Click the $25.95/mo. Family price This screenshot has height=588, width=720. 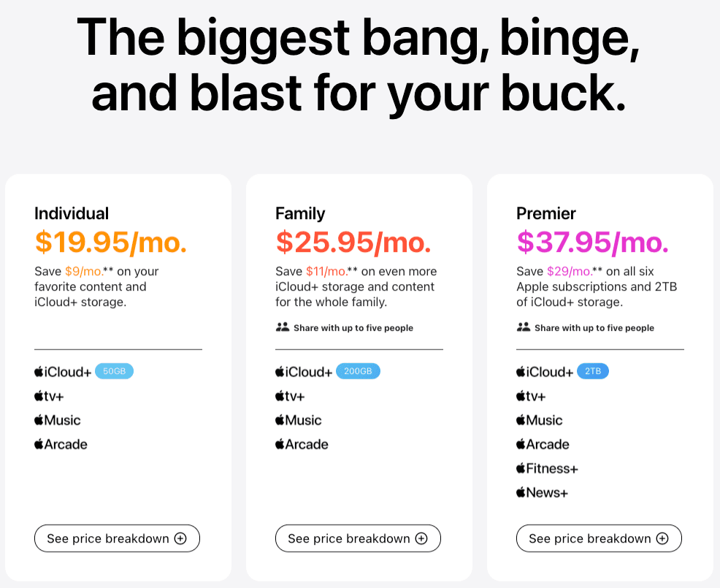tap(353, 243)
